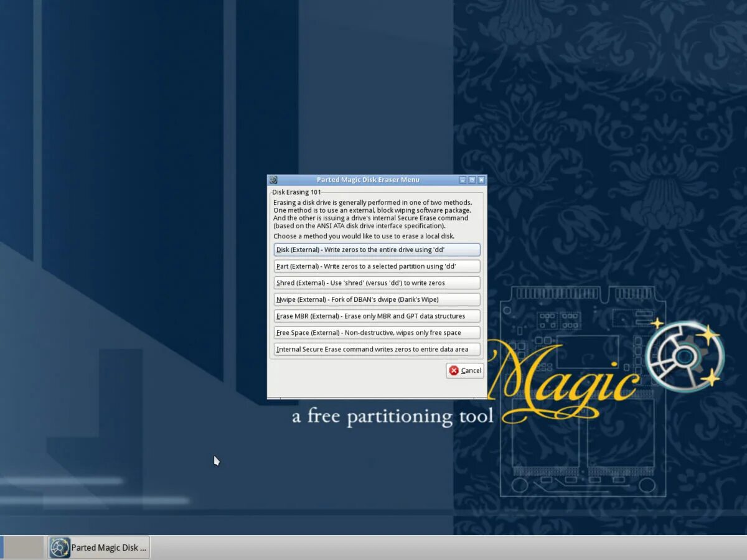
Task: Select Nwipe (External) DBAN fork option
Action: (377, 299)
